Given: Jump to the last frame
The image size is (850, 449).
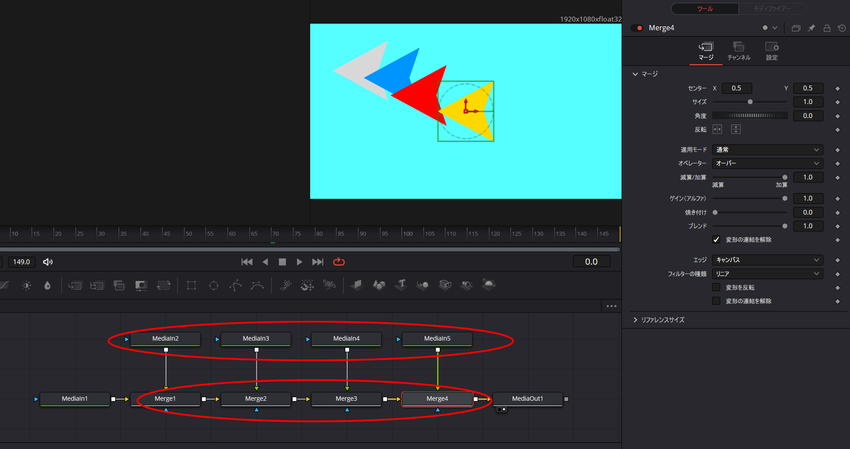Looking at the screenshot, I should coord(318,262).
